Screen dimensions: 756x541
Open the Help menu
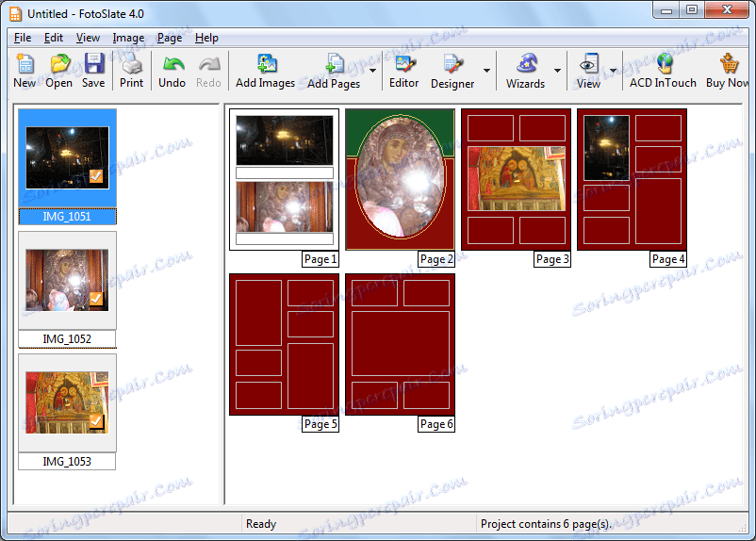(x=206, y=38)
